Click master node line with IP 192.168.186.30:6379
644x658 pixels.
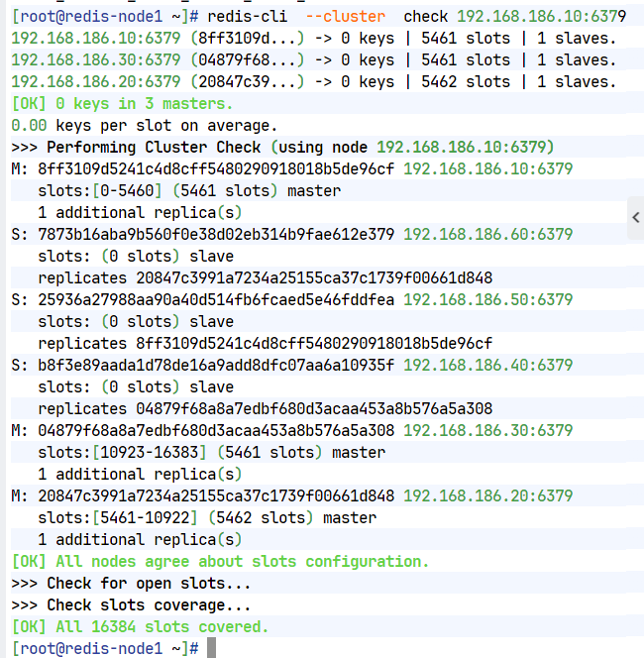coord(291,431)
